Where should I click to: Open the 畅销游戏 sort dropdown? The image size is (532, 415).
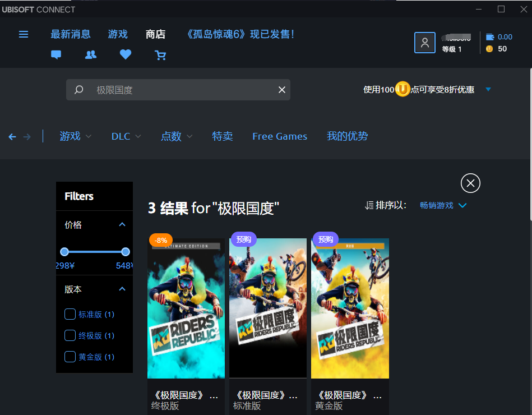click(x=443, y=205)
